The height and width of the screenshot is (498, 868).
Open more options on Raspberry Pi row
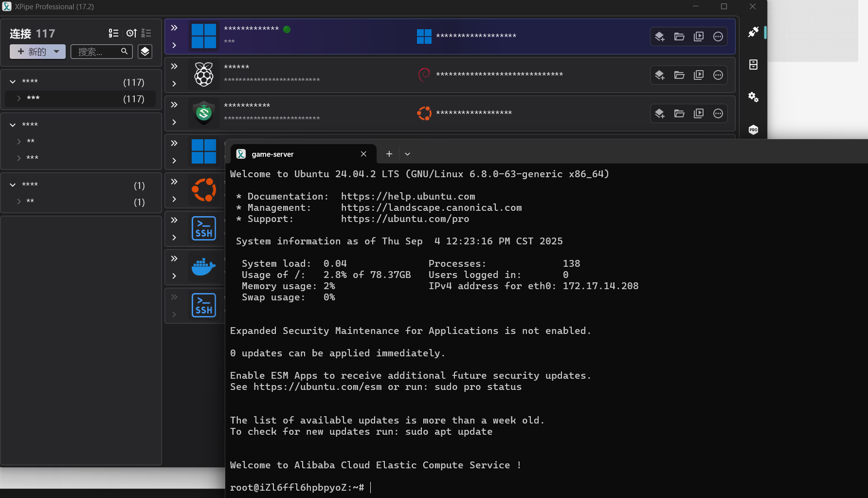(718, 75)
